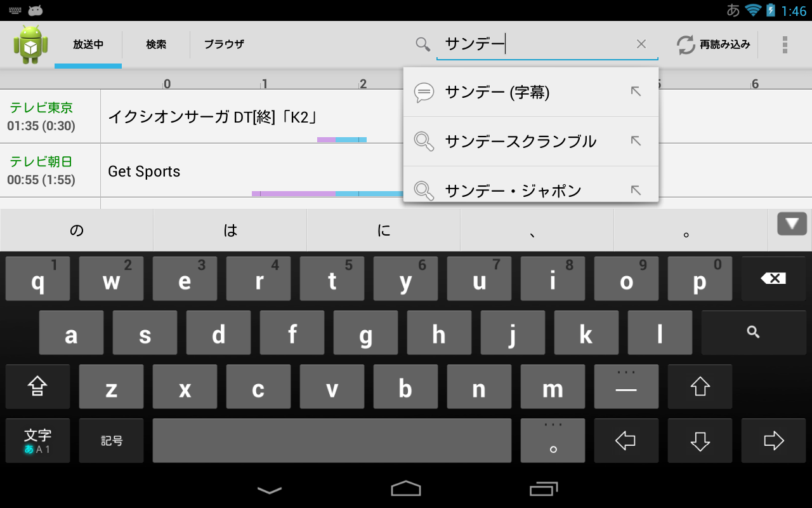Image resolution: width=812 pixels, height=508 pixels.
Task: Choose candidate に in suggestion strip
Action: (384, 231)
